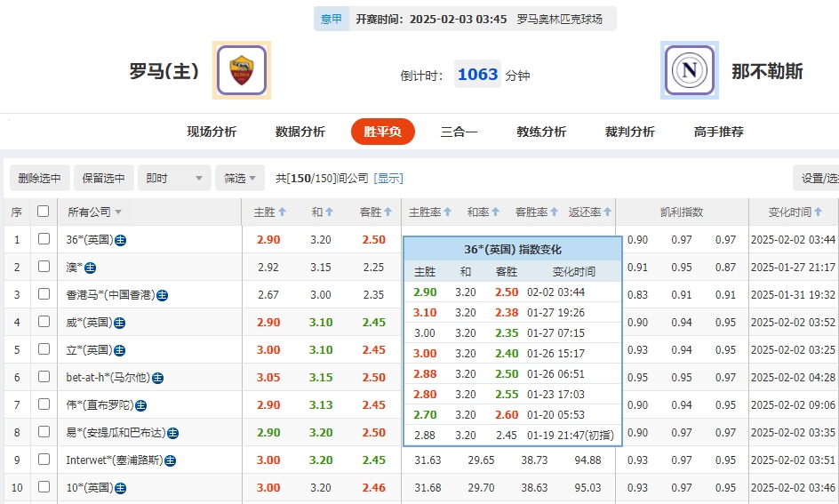Expand the 筛选 filter dropdown

click(x=239, y=178)
